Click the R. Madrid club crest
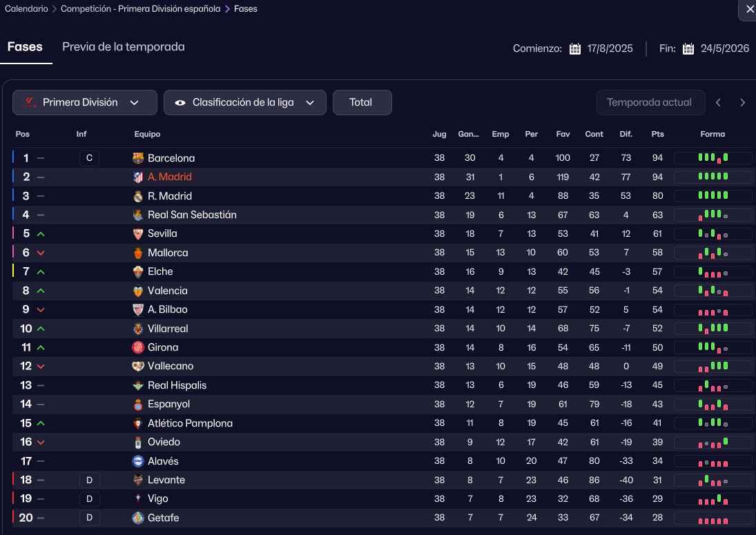The height and width of the screenshot is (535, 756). click(x=138, y=196)
